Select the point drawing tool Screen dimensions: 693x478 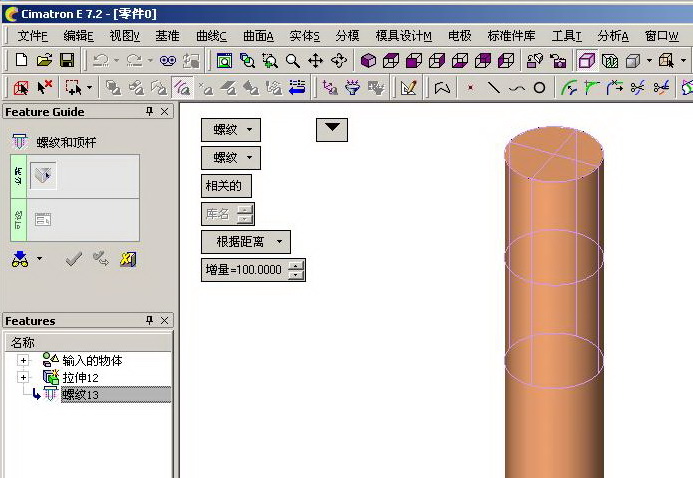471,88
